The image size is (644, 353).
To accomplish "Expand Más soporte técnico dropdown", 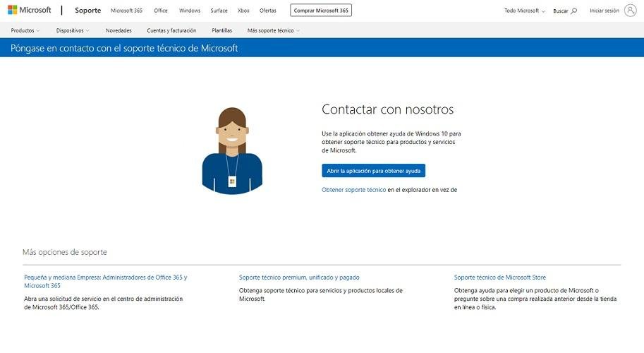I will 273,30.
